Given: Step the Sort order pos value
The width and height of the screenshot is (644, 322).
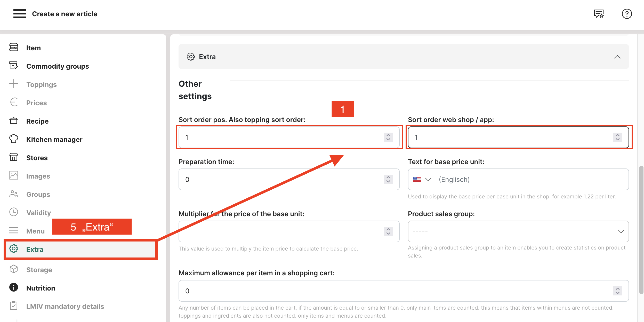Looking at the screenshot, I should click(x=388, y=137).
